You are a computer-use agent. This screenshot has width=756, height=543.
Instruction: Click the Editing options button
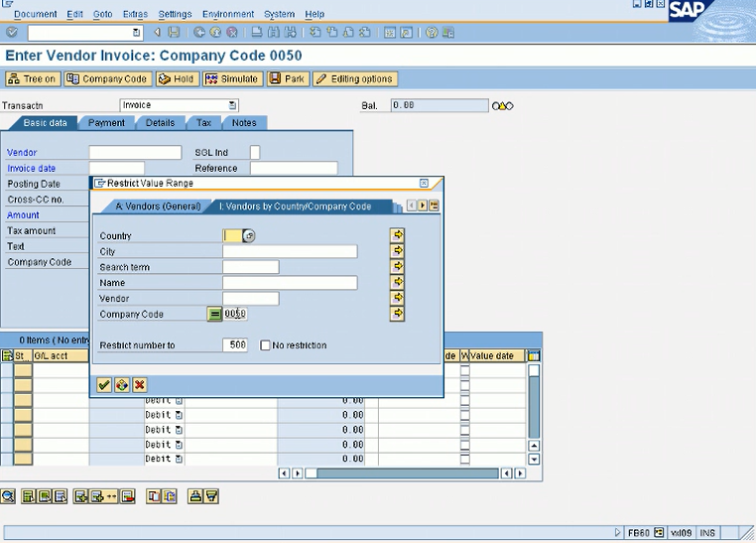point(355,78)
